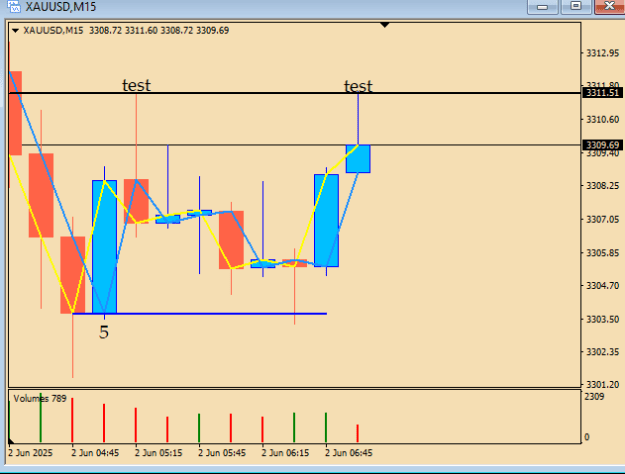Click the 3301.20 price scale value
Viewport: 625px width, 474px height.
(602, 385)
